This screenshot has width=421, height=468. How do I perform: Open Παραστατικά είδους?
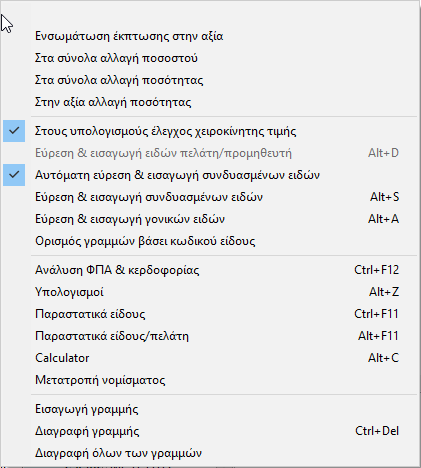point(210,314)
